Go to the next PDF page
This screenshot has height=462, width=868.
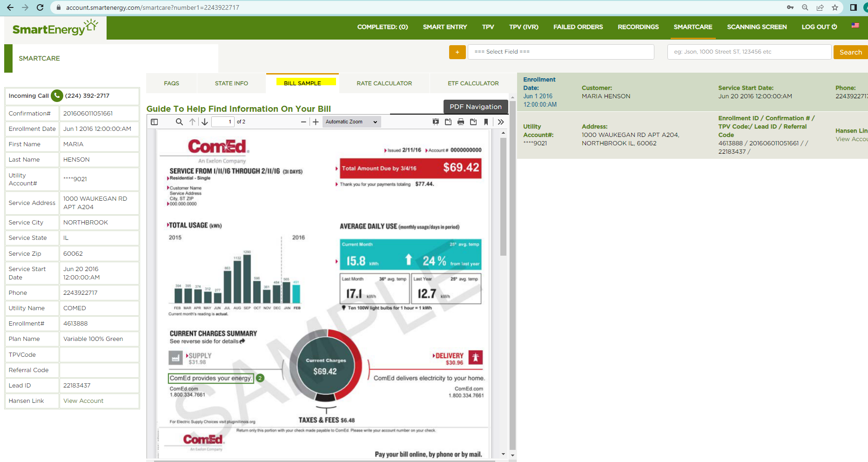pos(205,122)
